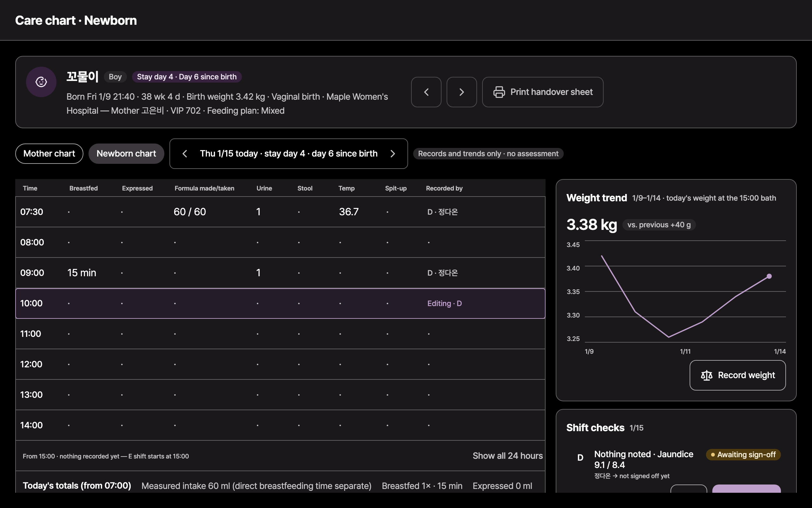
Task: Click the Urine column header
Action: (264, 189)
